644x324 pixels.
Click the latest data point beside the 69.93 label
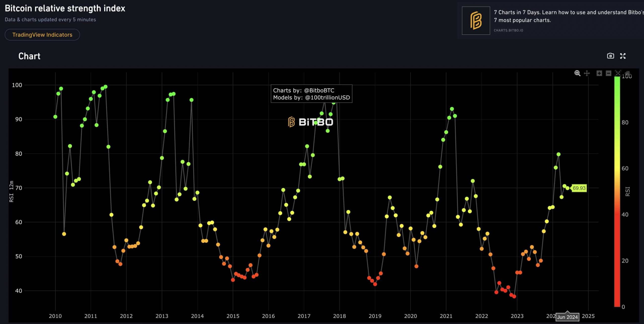click(x=568, y=188)
